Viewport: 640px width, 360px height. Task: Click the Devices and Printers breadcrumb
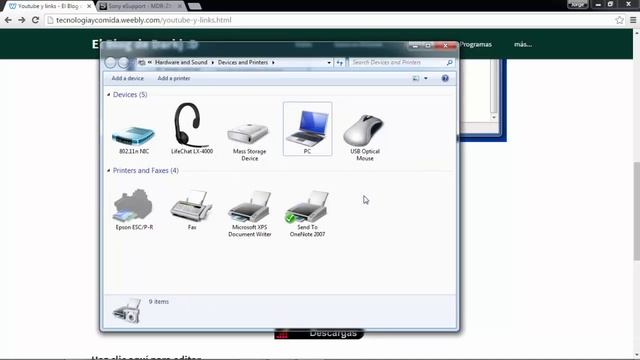coord(243,62)
